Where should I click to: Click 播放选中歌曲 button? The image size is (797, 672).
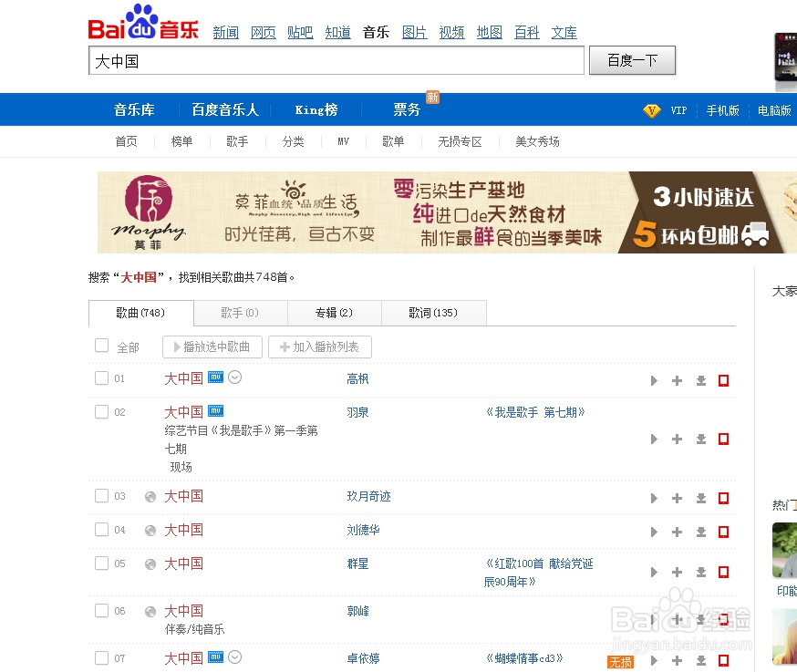point(212,347)
